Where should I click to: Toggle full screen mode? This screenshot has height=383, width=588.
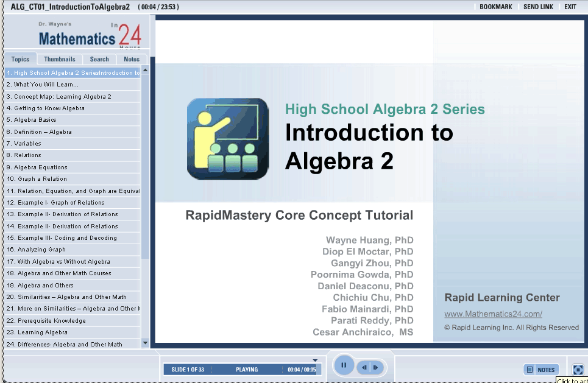(578, 370)
